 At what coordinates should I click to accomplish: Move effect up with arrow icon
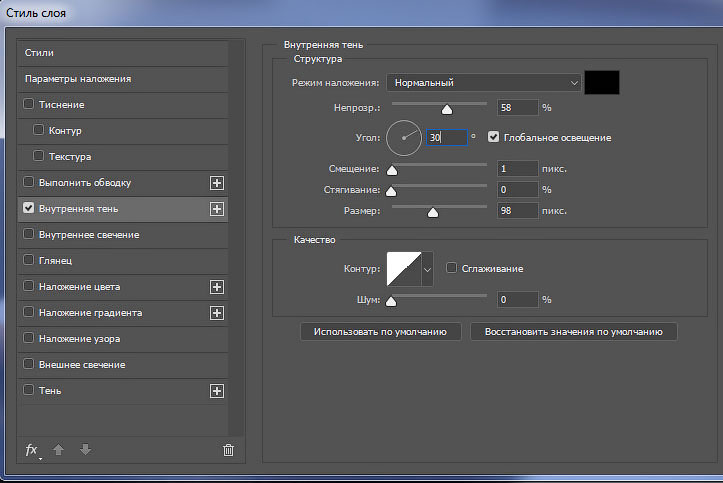click(59, 449)
